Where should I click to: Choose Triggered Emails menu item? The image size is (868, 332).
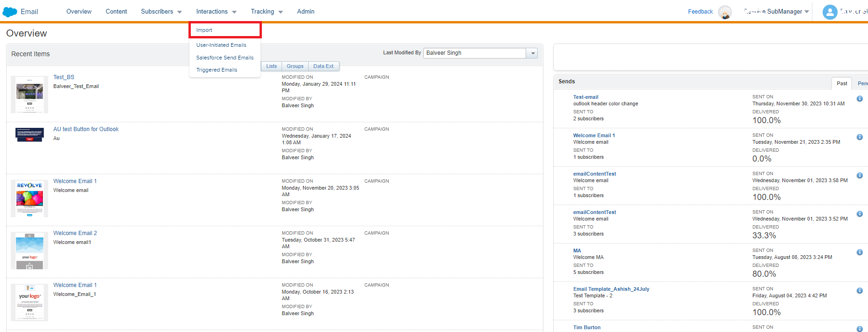click(217, 70)
